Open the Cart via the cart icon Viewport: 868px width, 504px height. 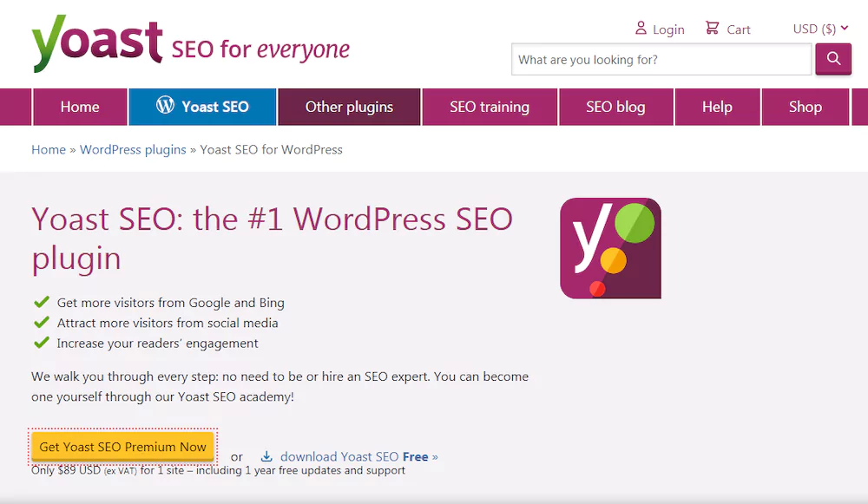coord(711,27)
